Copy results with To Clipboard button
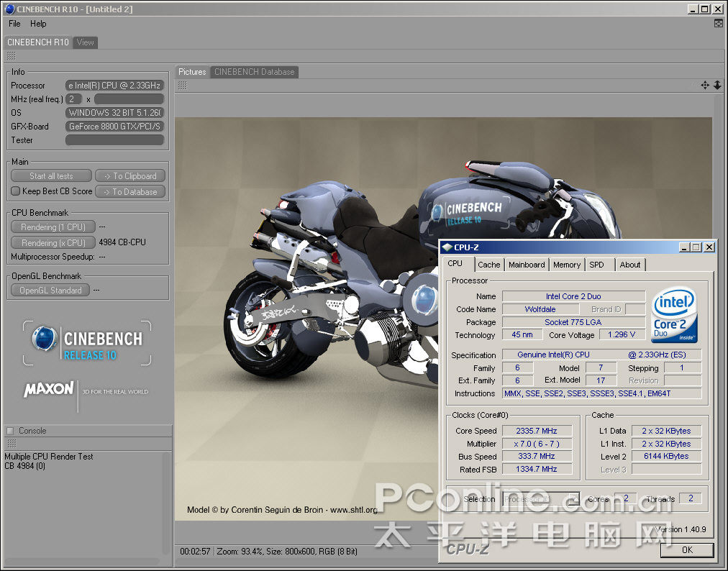This screenshot has width=728, height=571. [130, 176]
